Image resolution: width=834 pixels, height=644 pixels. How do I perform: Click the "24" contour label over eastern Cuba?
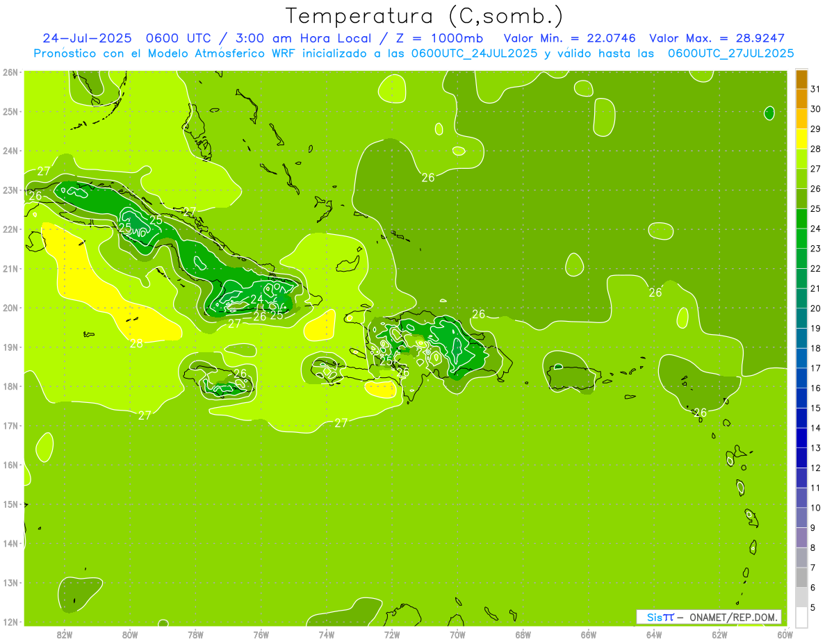click(257, 299)
